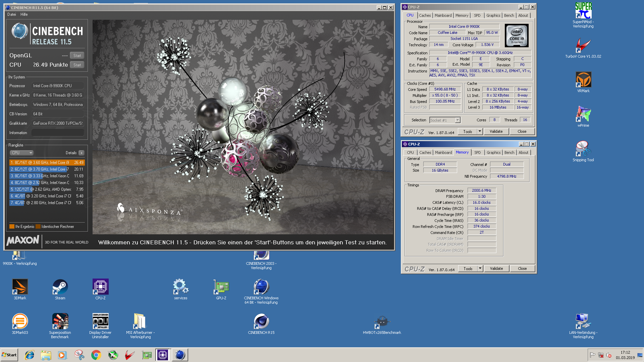
Task: Open About tab in the bottom CPU-Z window
Action: [524, 153]
